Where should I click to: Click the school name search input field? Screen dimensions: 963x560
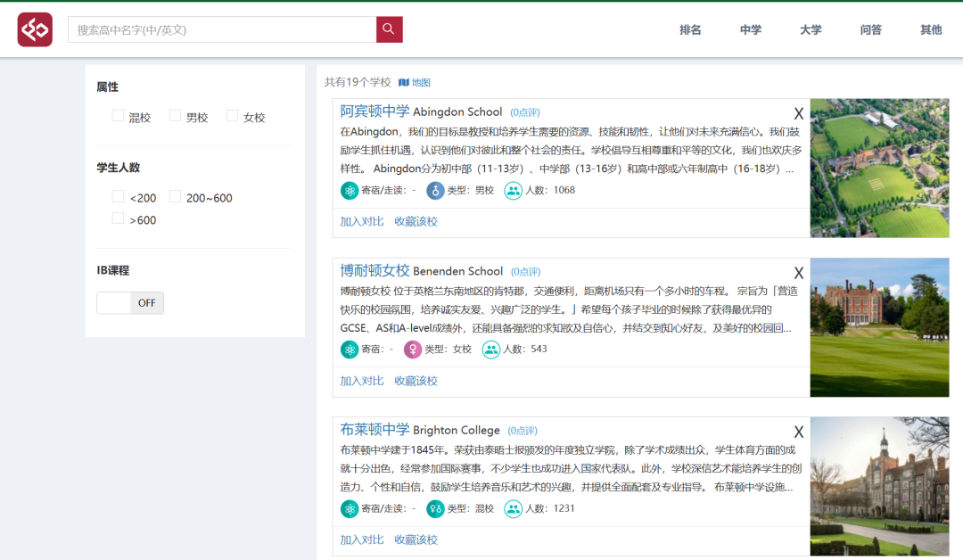pos(222,29)
